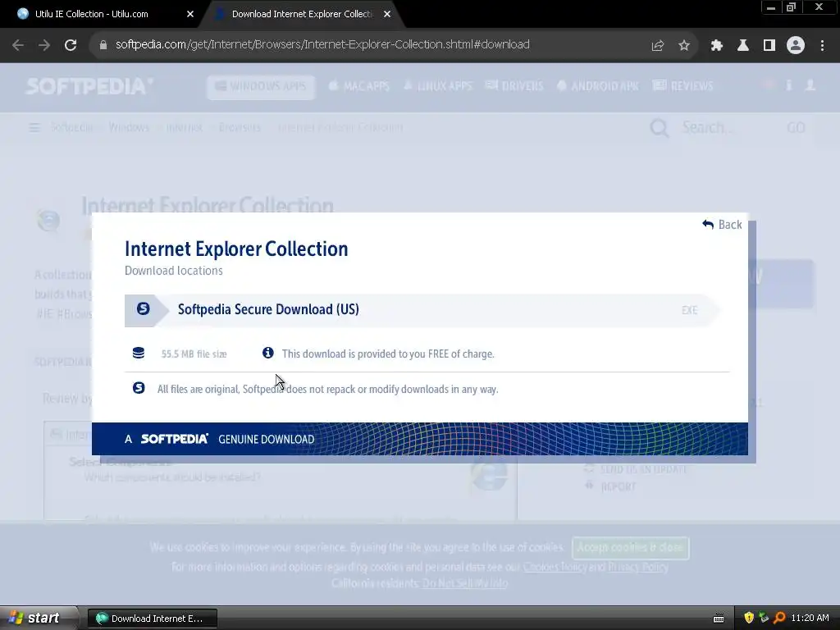This screenshot has height=630, width=840.
Task: Select the softpedia.com address bar URL
Action: tap(322, 44)
